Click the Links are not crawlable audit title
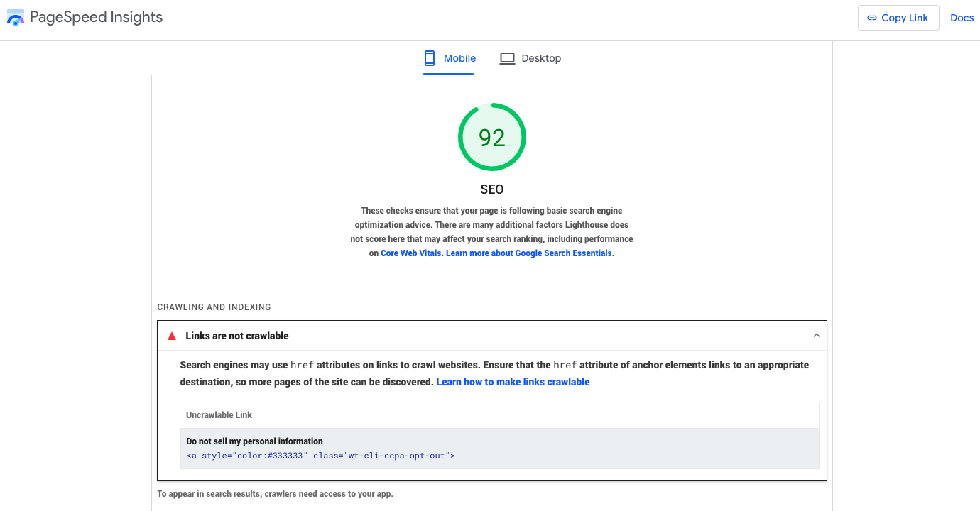Viewport: 980px width, 511px height. point(237,336)
